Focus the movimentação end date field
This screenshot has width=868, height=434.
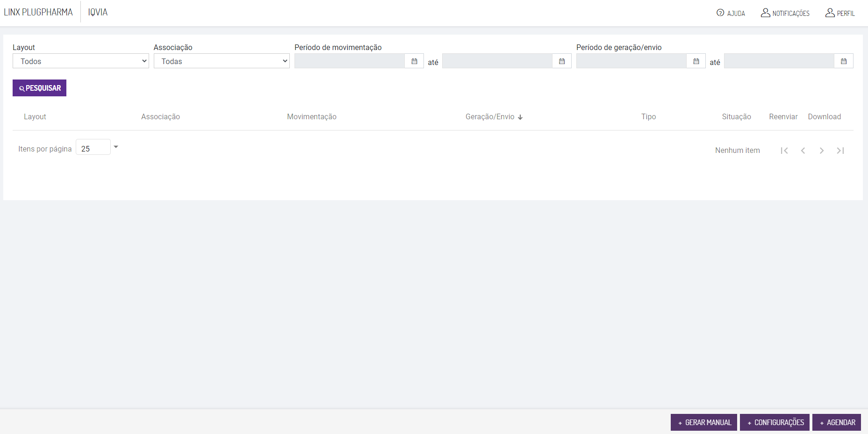tap(497, 61)
